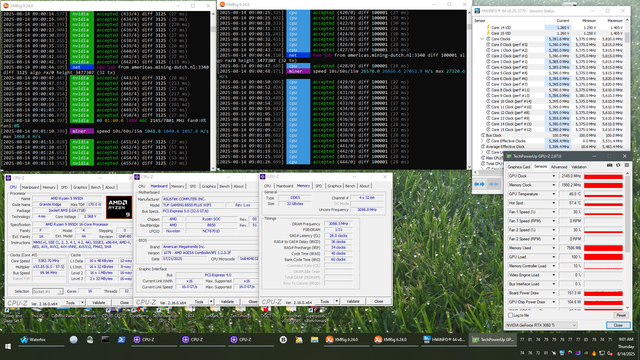Open the Board Power Draw dropdown
640x360 pixels.
coord(554,293)
